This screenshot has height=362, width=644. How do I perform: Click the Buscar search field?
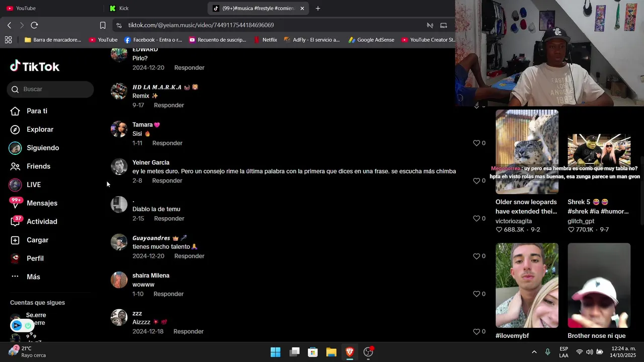(x=50, y=89)
